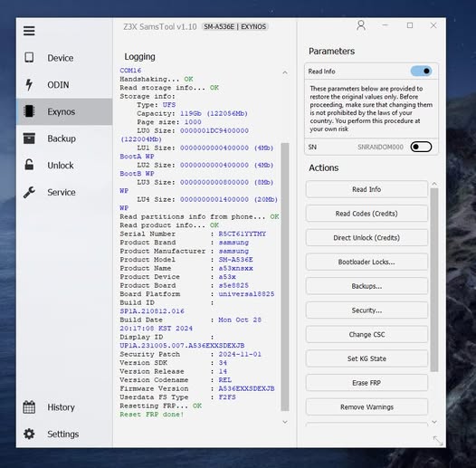Image resolution: width=476 pixels, height=468 pixels.
Task: Enable the SN parameter toggle
Action: 421,147
